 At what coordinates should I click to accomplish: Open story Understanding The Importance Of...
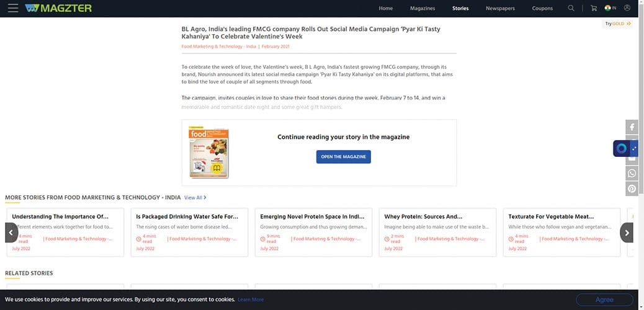pos(60,216)
